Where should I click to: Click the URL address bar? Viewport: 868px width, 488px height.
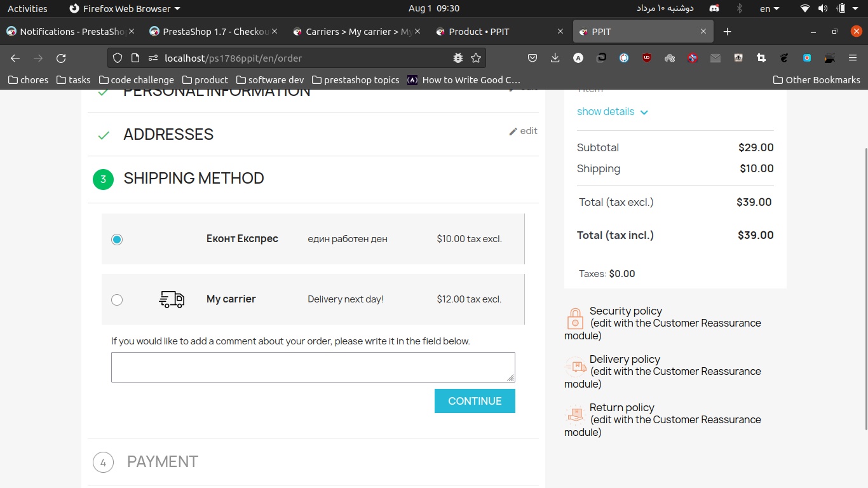point(295,58)
